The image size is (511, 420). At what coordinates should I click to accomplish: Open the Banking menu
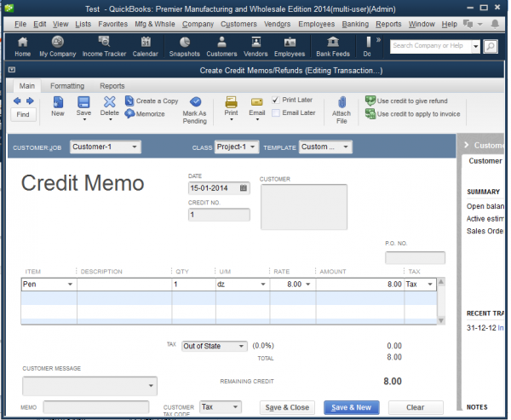pos(355,24)
